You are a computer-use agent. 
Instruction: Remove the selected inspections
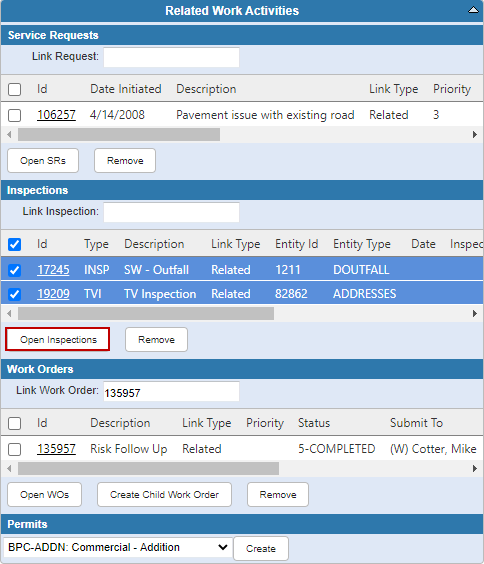[x=156, y=339]
